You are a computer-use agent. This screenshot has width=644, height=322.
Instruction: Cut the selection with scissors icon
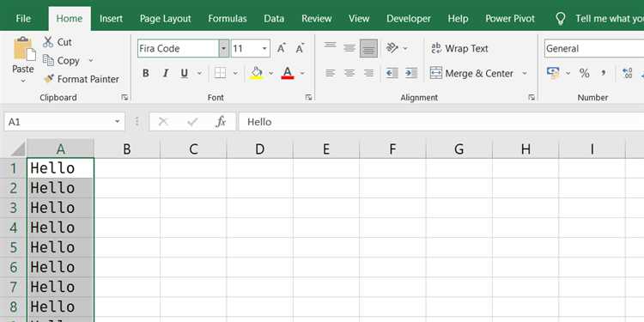point(48,42)
